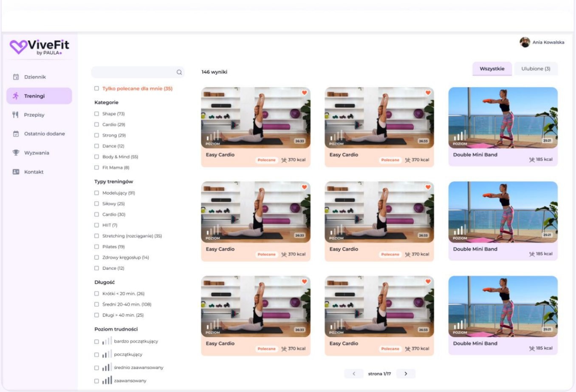Select the Strong (29) checkbox
The width and height of the screenshot is (576, 392).
point(96,135)
